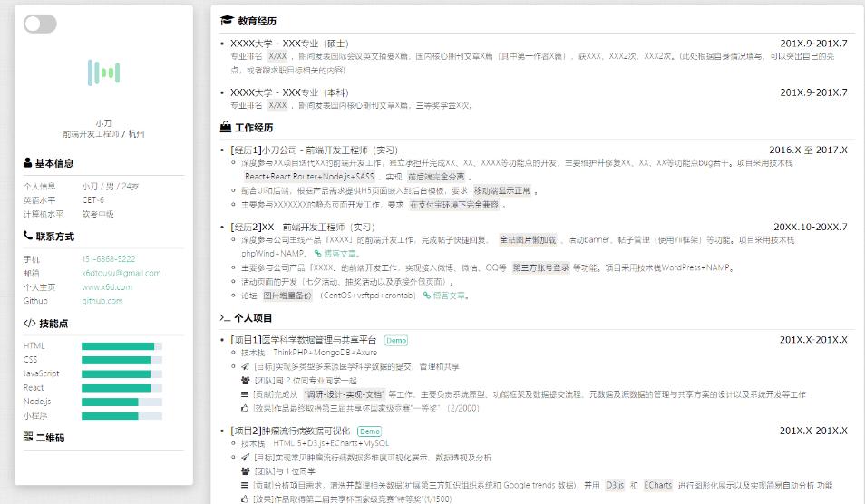Click the person icon beside 基本信息
The width and height of the screenshot is (865, 504).
27,162
